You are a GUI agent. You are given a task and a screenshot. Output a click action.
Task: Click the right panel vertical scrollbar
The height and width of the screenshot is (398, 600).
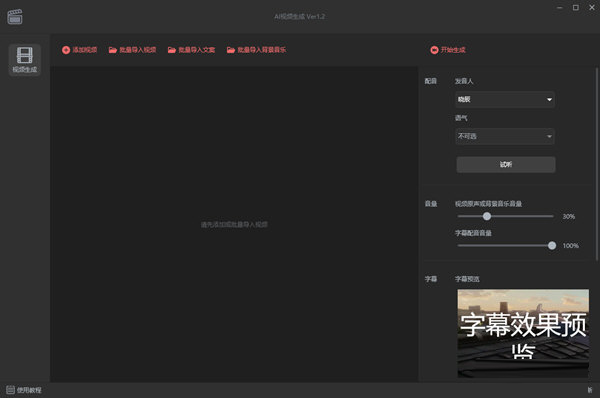click(x=597, y=165)
